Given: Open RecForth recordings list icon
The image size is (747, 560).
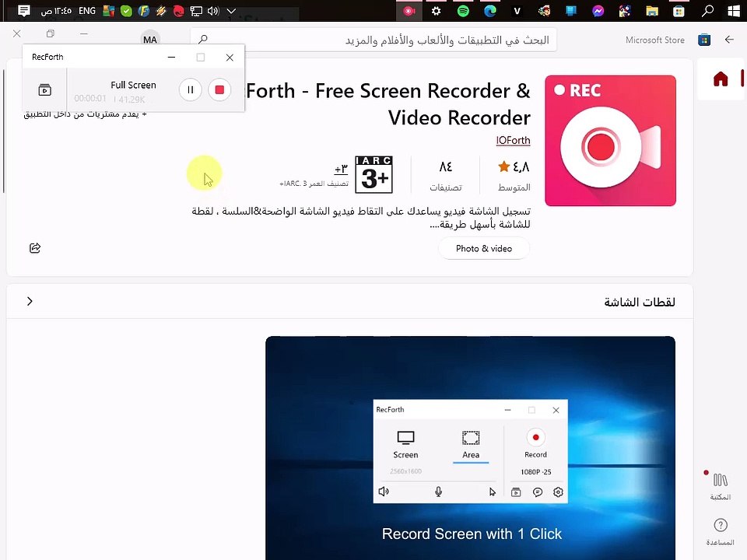Looking at the screenshot, I should pos(45,89).
